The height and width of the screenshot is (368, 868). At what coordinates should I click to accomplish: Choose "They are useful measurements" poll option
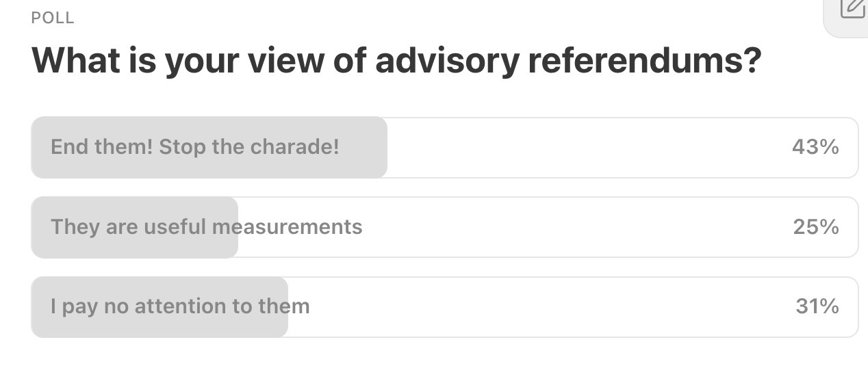(444, 227)
